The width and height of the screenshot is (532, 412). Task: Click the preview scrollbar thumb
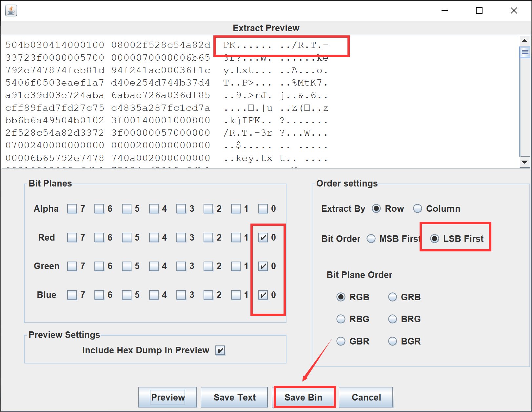point(524,52)
